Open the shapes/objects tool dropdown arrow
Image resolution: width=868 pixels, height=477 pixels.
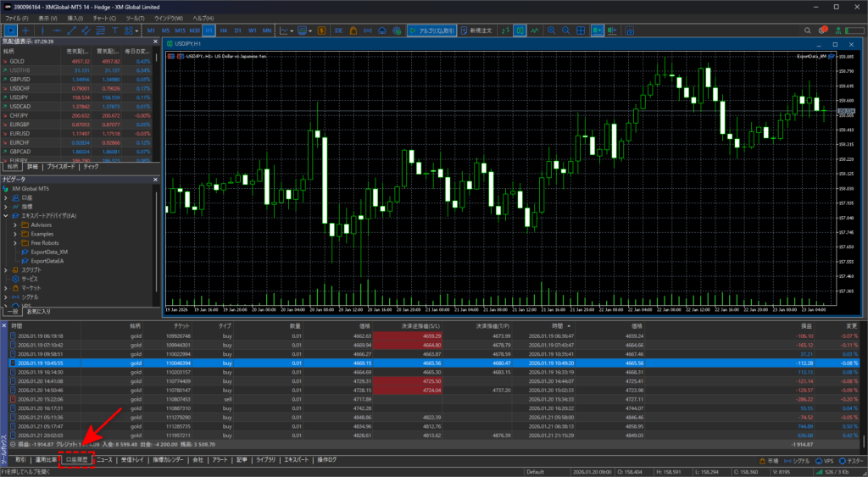(136, 30)
